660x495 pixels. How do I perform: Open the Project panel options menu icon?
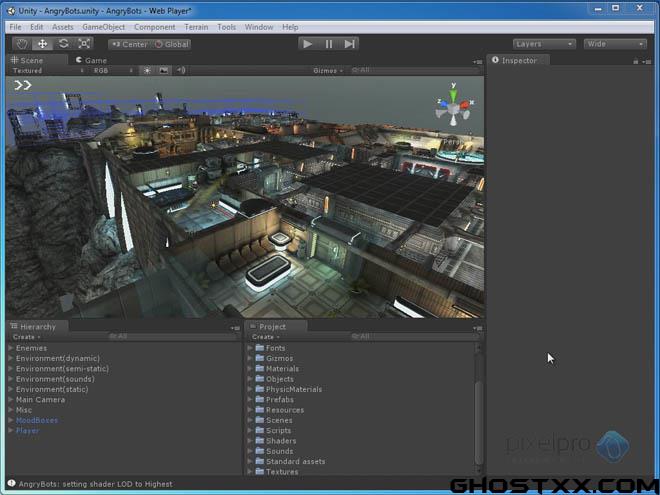coord(477,328)
